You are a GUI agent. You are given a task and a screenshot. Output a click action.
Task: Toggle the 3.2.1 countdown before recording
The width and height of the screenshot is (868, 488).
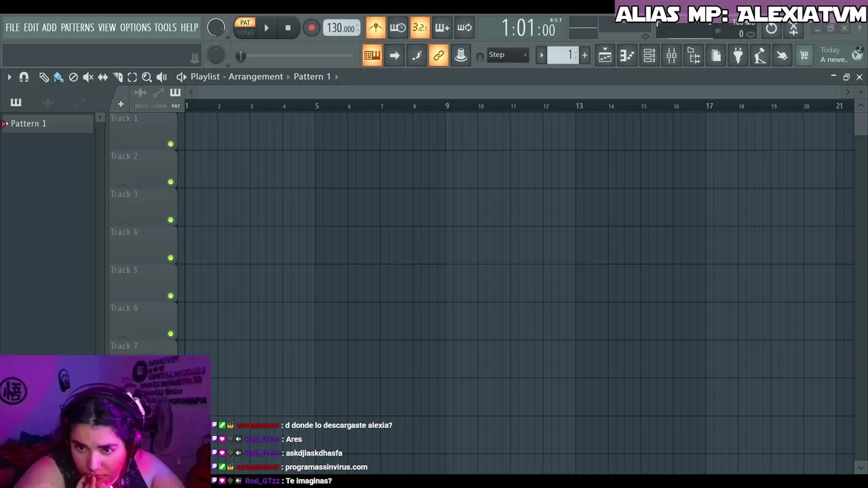click(420, 28)
